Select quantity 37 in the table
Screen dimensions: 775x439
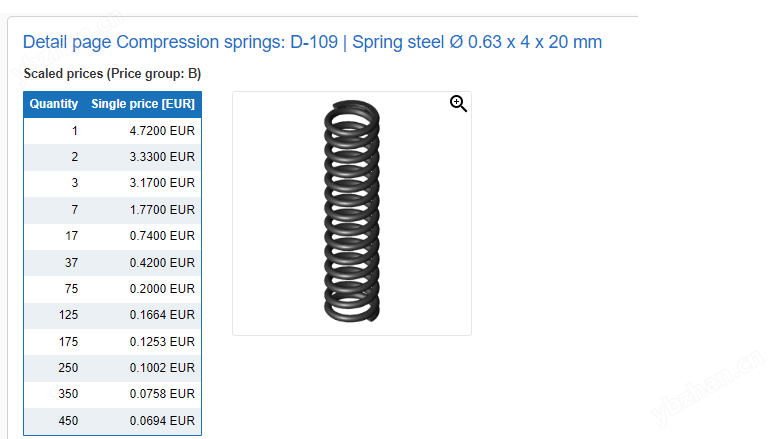tap(71, 262)
